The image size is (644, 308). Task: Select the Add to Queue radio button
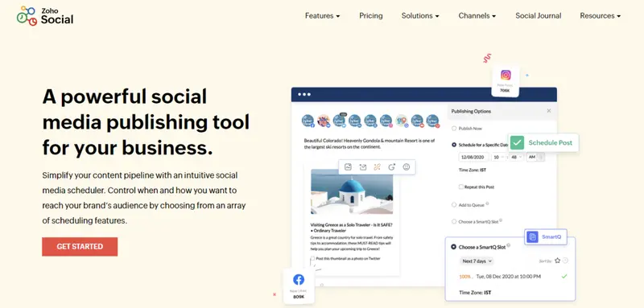454,204
